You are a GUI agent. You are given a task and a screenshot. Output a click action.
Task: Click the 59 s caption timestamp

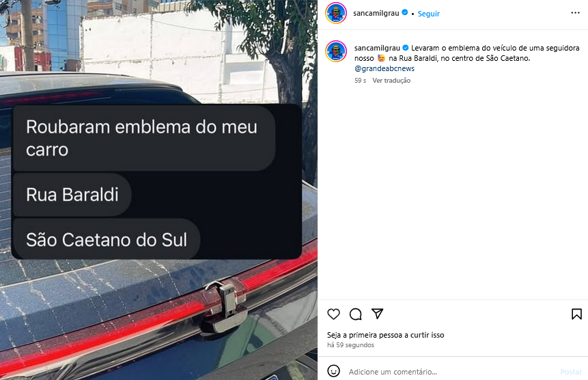click(x=360, y=80)
